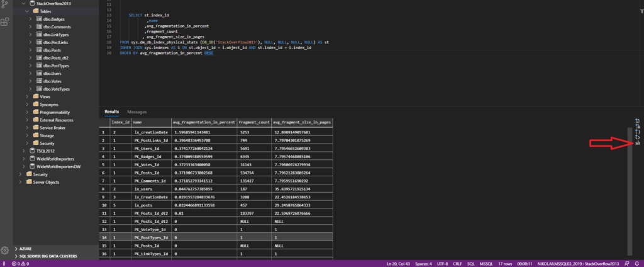The image size is (644, 267).
Task: Click the Views folder icon
Action: point(36,97)
